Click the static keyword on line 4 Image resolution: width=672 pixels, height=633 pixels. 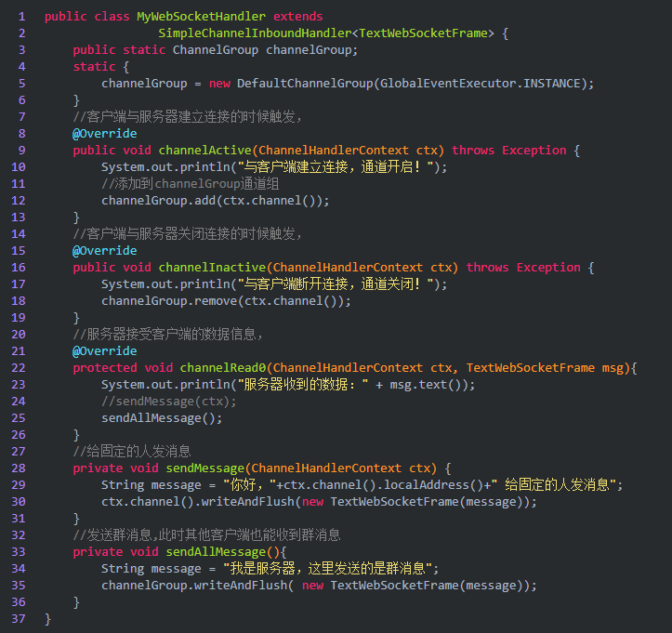click(x=94, y=67)
